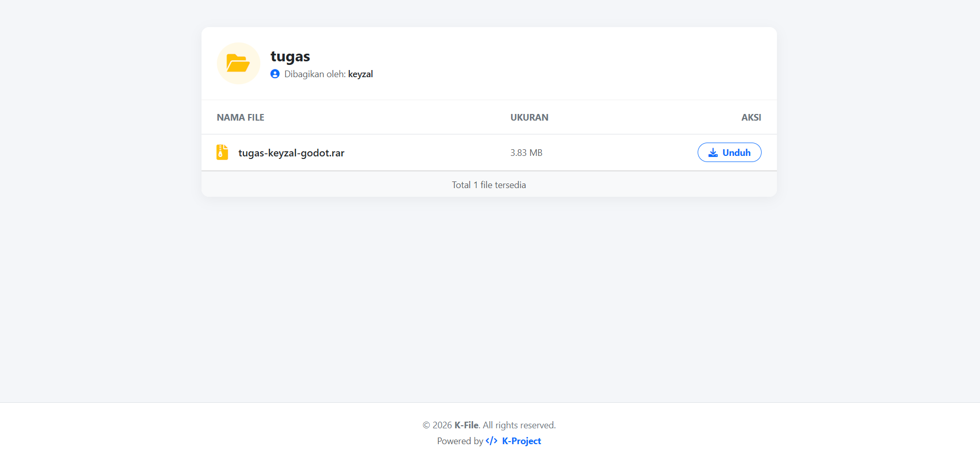Click the © 2026 copyright text

[437, 425]
